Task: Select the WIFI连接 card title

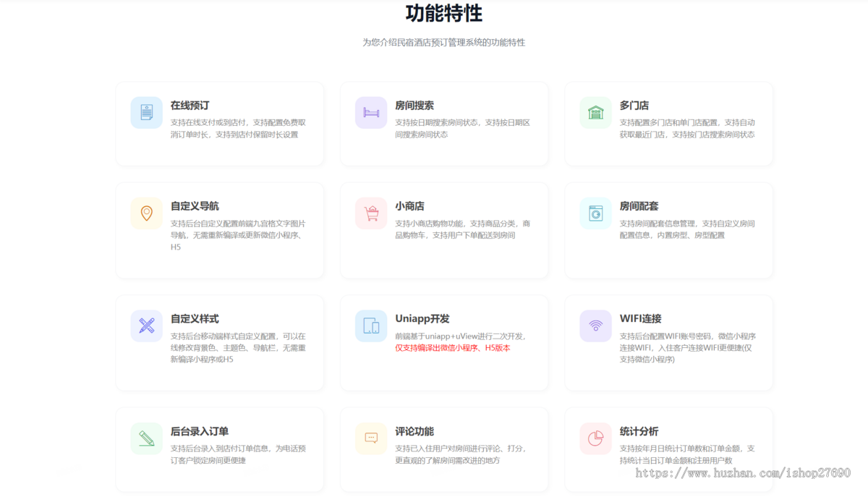Action: pyautogui.click(x=641, y=319)
